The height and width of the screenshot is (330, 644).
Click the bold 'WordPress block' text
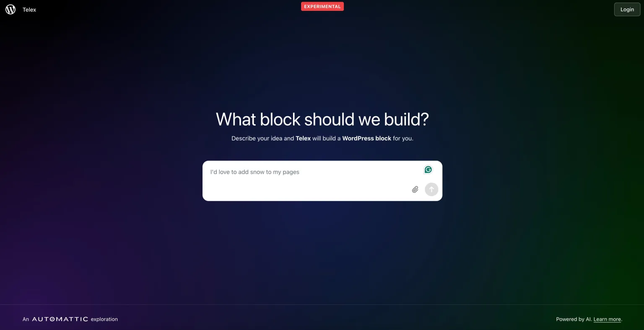coord(367,138)
